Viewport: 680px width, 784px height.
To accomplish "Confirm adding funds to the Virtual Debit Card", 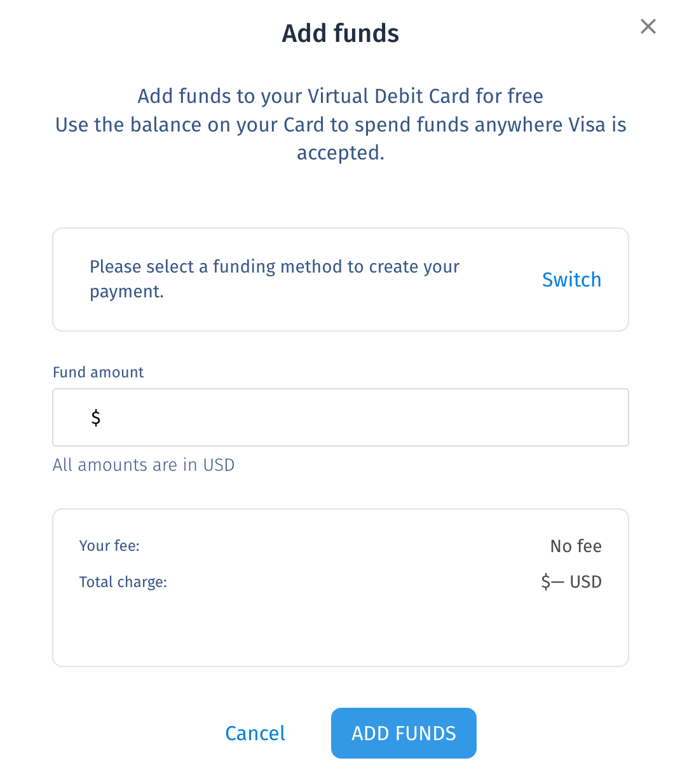I will click(x=404, y=733).
